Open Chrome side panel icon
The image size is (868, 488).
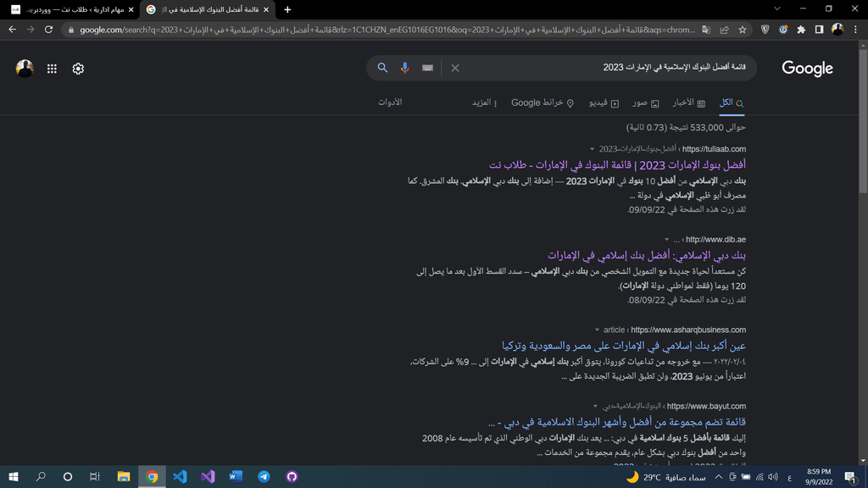pyautogui.click(x=820, y=30)
